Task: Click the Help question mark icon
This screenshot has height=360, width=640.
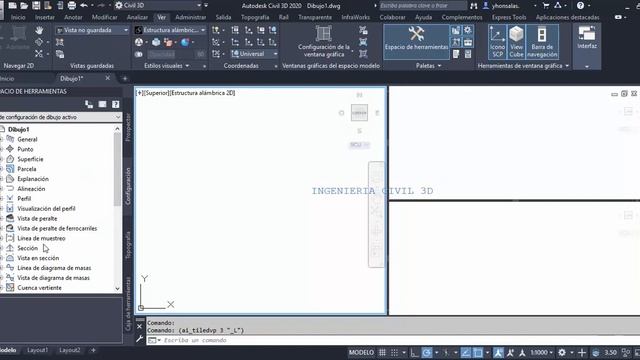Action: [x=580, y=5]
